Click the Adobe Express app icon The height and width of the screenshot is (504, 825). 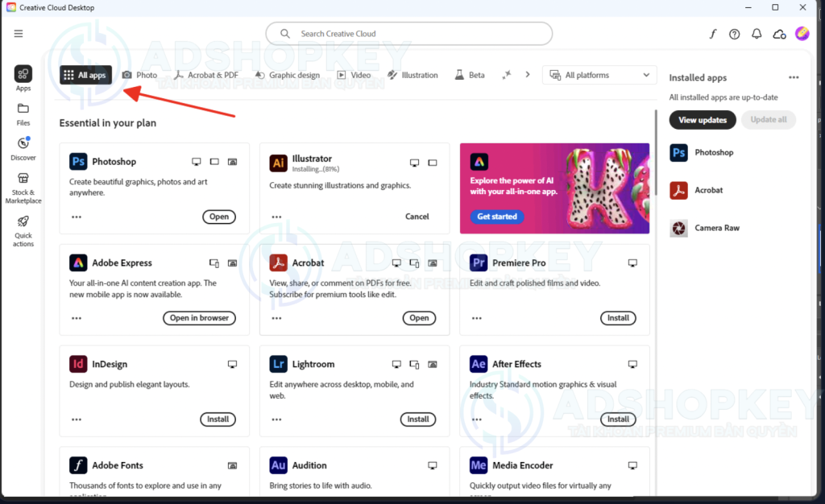tap(78, 262)
